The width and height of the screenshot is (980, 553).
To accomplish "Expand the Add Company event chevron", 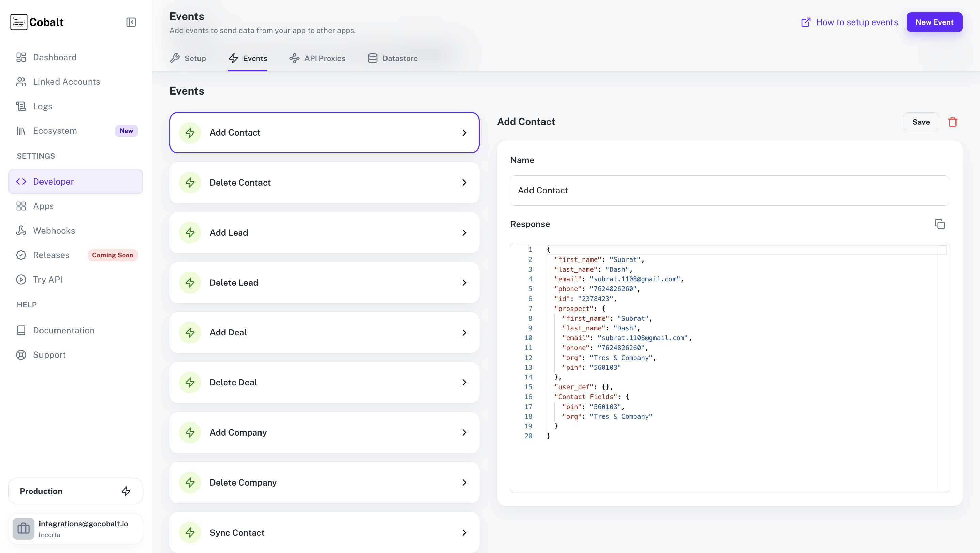I will point(464,432).
